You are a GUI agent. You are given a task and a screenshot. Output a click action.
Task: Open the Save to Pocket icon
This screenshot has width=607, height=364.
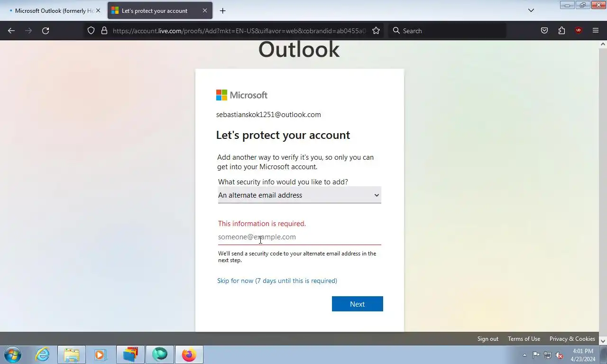click(544, 30)
